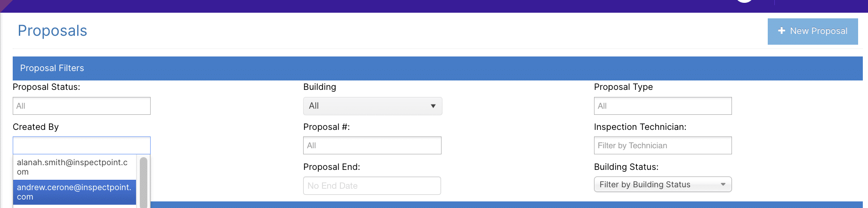Click the Created By search box

(x=81, y=145)
